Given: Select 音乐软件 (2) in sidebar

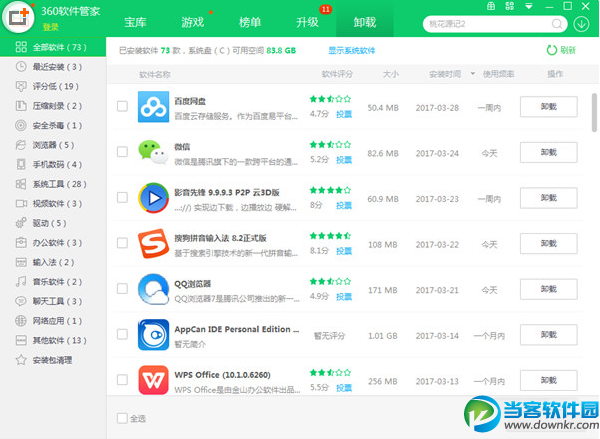Looking at the screenshot, I should (x=53, y=282).
